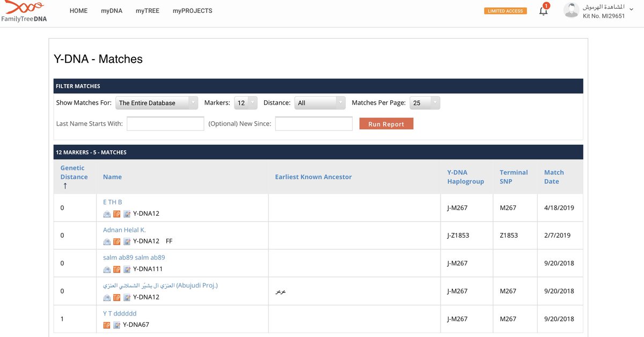
Task: Open TiP report for salm ab89
Action: (116, 269)
